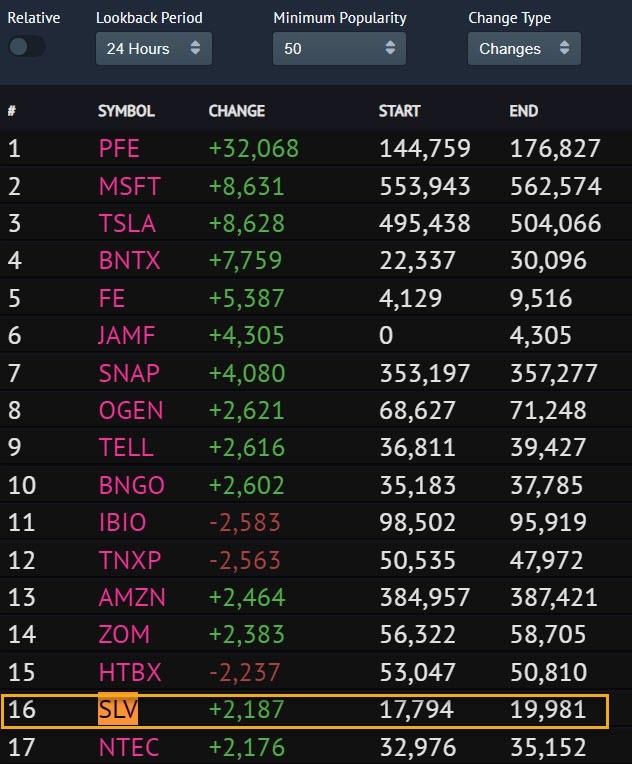Open the SNAP symbol link
The height and width of the screenshot is (764, 632).
[130, 373]
